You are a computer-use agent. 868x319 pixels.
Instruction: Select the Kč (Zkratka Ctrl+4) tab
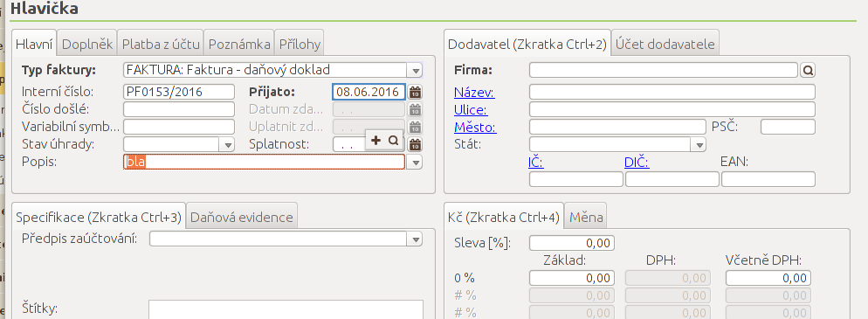pos(504,217)
